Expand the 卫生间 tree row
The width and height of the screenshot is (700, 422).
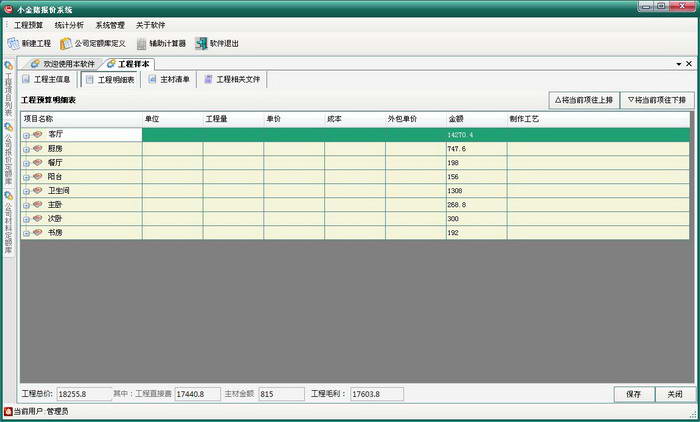point(26,192)
